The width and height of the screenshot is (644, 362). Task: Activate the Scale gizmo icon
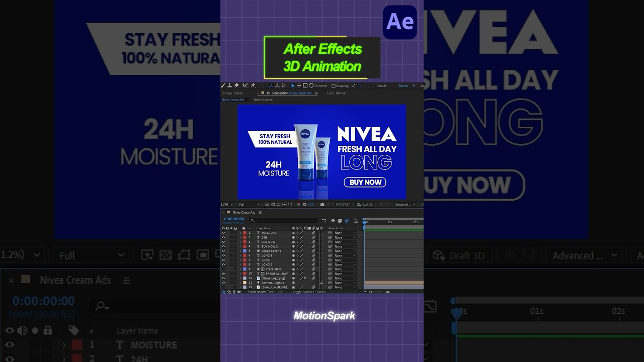point(305,85)
